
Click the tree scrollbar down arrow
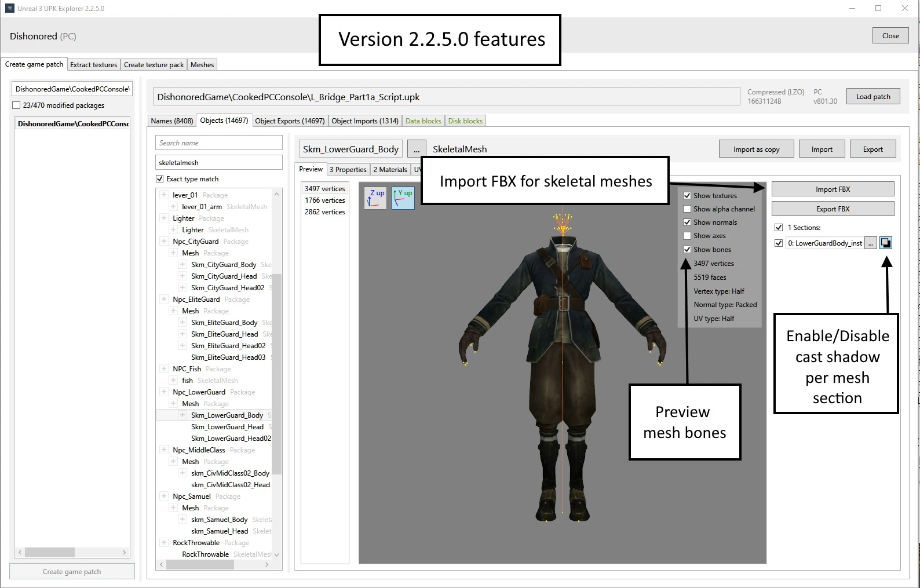276,554
